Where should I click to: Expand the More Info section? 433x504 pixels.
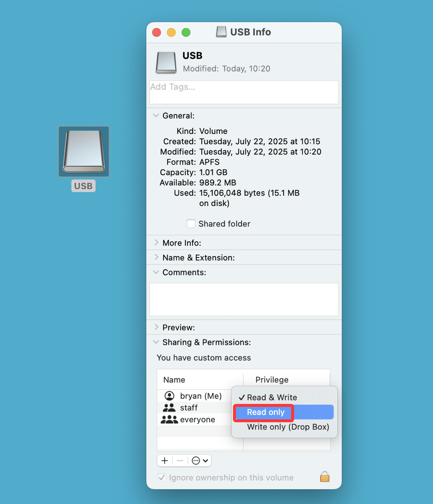click(x=156, y=243)
